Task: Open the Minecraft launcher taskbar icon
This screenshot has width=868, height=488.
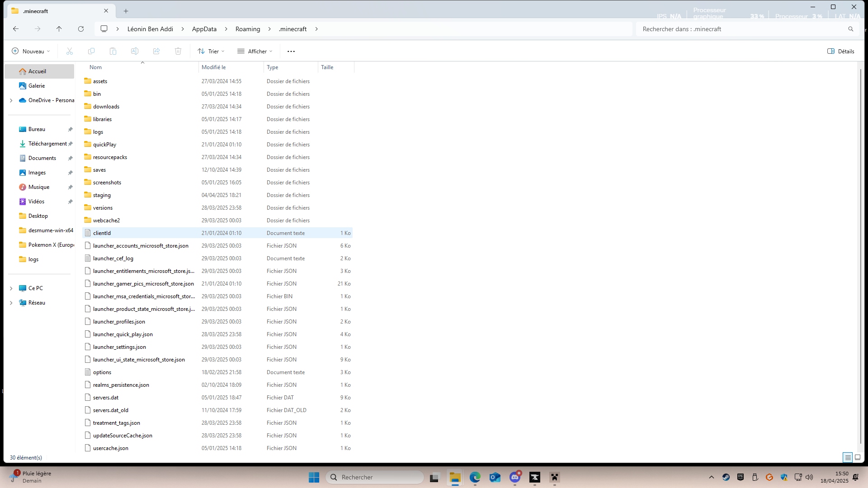Action: click(555, 477)
